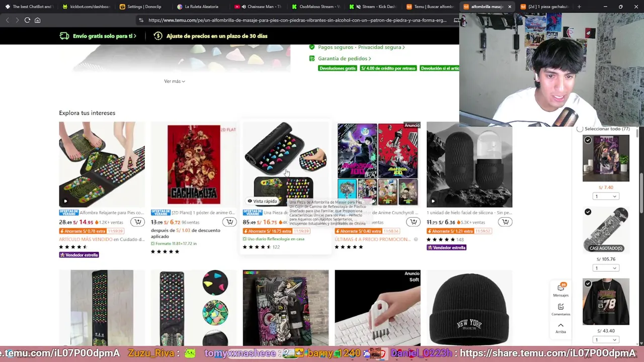Switch to La Ruleta Aleatoria tab
Image resolution: width=644 pixels, height=362 pixels.
pyautogui.click(x=201, y=7)
